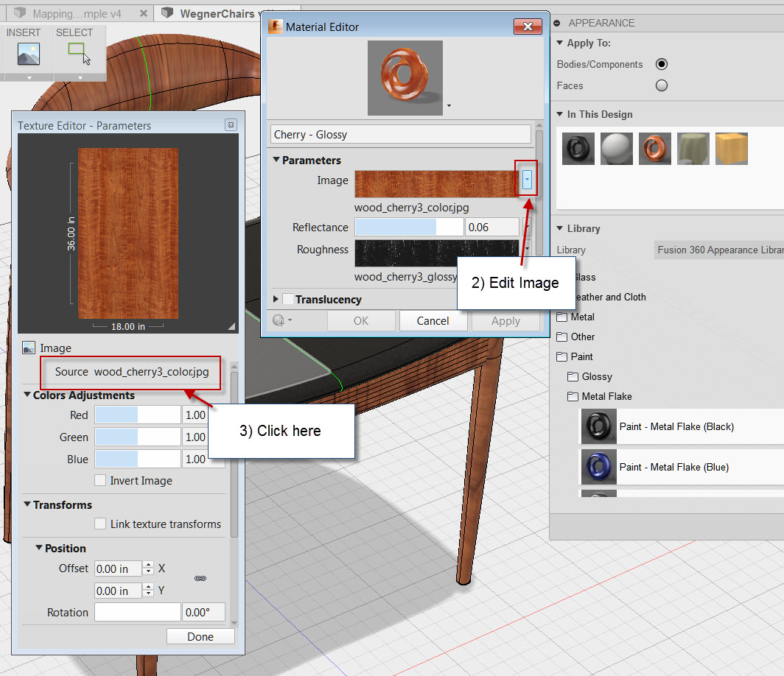Image resolution: width=784 pixels, height=676 pixels.
Task: Open the Cherry - Glossy material preview sphere
Action: click(x=405, y=77)
